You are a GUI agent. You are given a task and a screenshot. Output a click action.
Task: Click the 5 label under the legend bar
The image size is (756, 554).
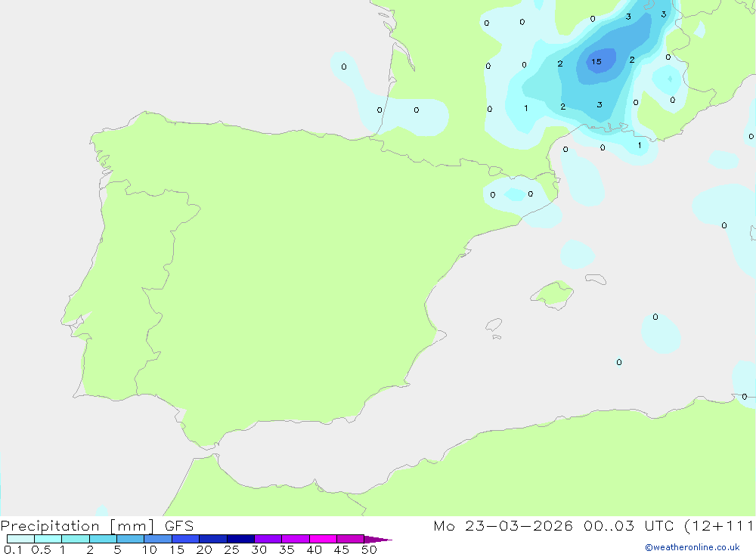(117, 549)
